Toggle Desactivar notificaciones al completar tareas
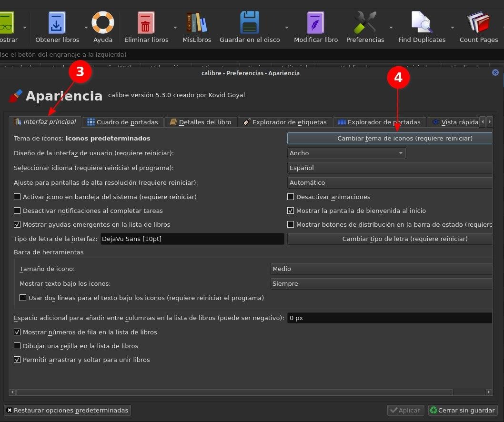Screen dimensions: 504x422 tap(17, 211)
